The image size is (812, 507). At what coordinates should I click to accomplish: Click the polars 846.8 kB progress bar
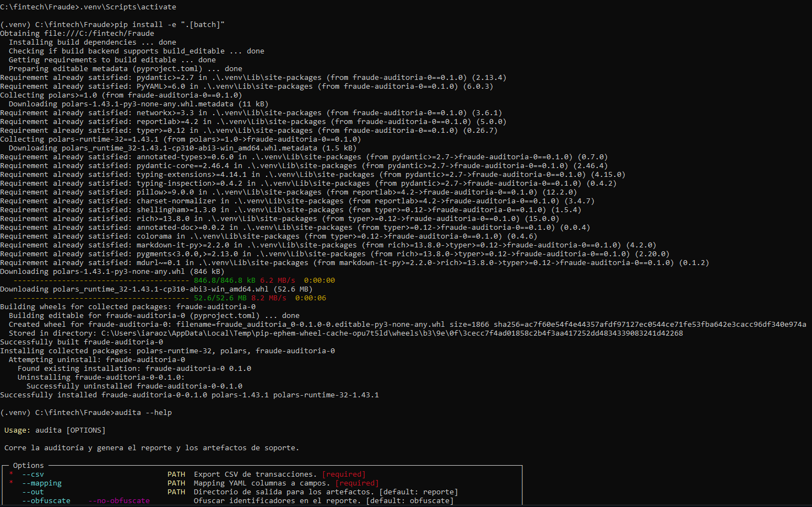pos(101,281)
